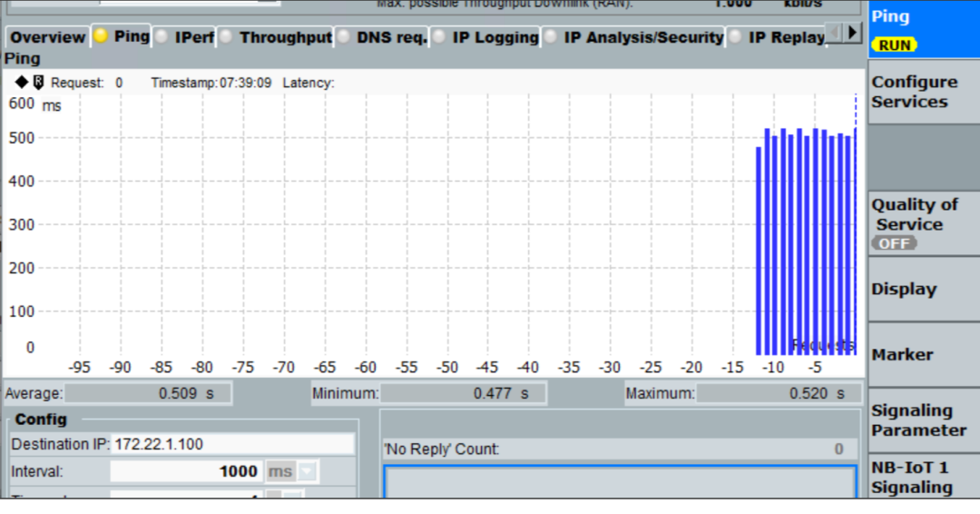
Task: Click the IP Replay tab status LED
Action: [x=734, y=37]
